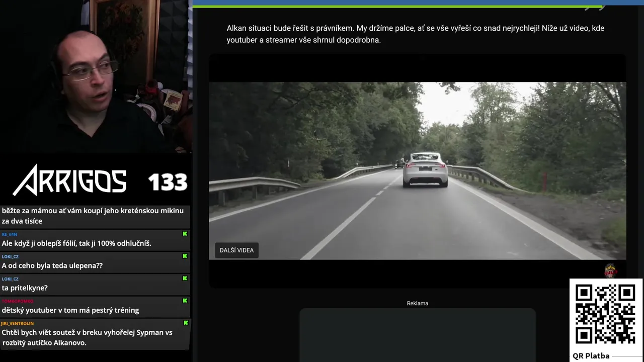Click the username RE_V4N in chat
Image resolution: width=644 pixels, height=362 pixels.
[9, 234]
